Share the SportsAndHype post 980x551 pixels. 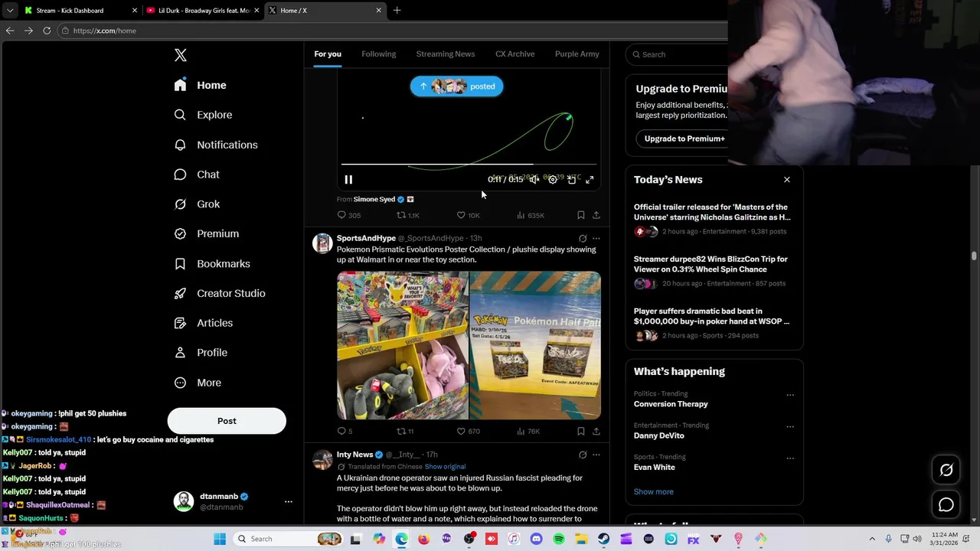[596, 431]
